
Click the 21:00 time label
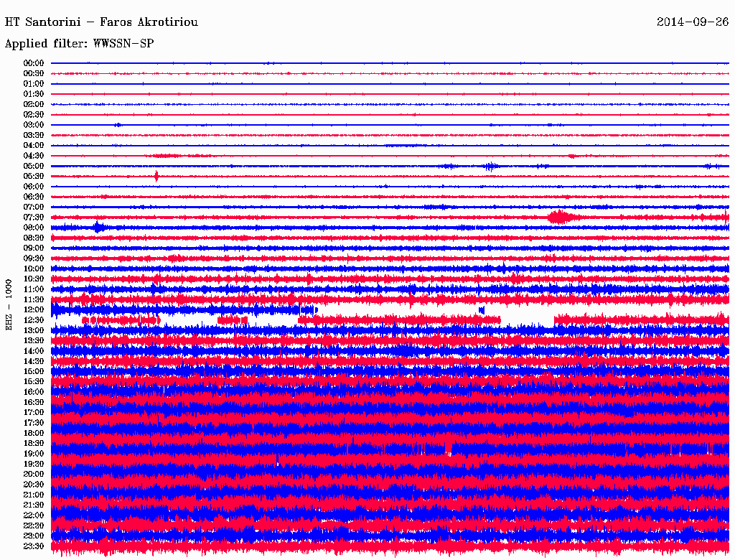[x=33, y=495]
